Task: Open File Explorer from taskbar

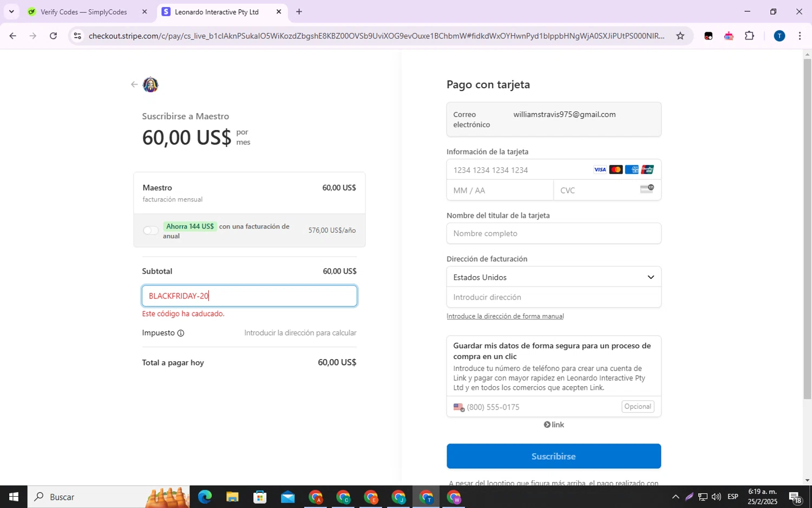Action: (232, 497)
